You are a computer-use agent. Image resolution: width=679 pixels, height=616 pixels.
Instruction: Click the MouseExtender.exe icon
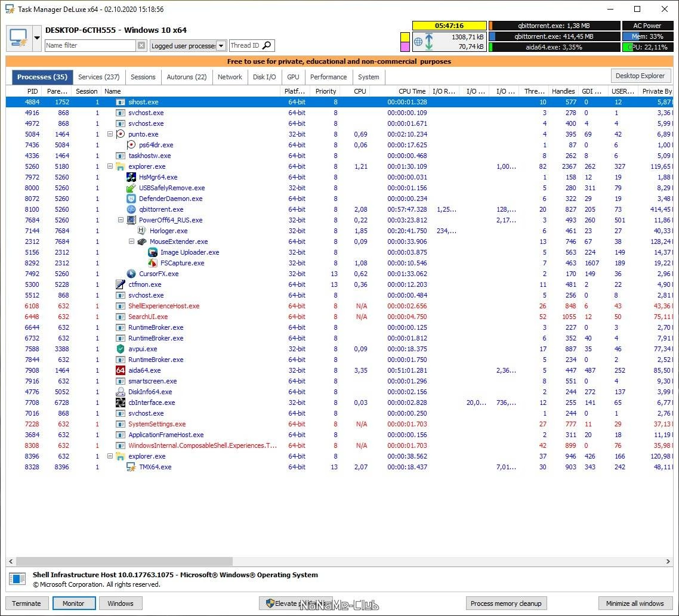(x=141, y=242)
